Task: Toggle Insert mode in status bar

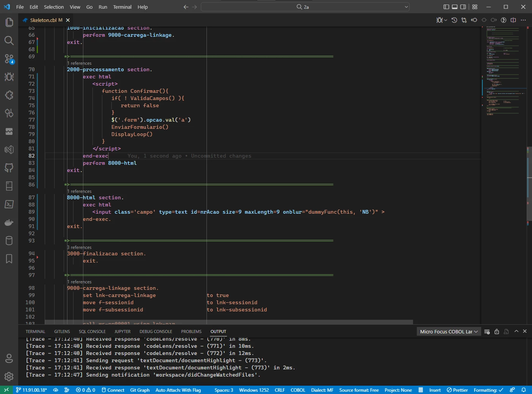Action: click(435, 390)
